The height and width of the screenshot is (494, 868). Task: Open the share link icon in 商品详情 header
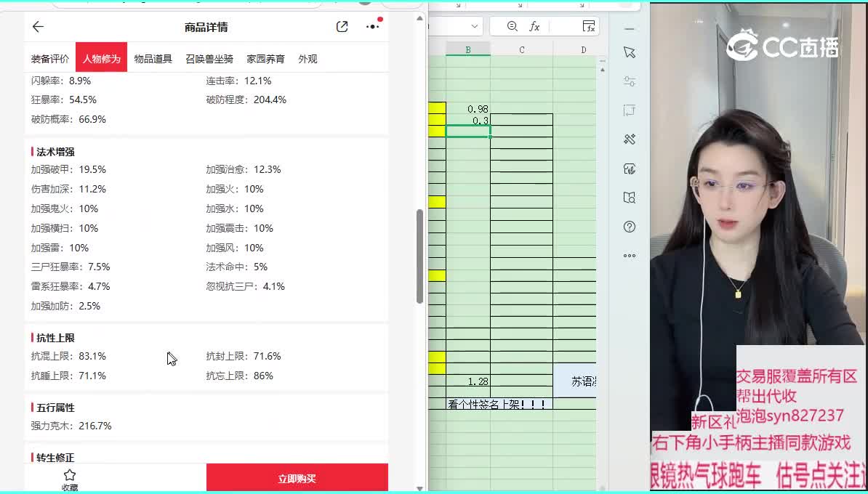(x=342, y=26)
